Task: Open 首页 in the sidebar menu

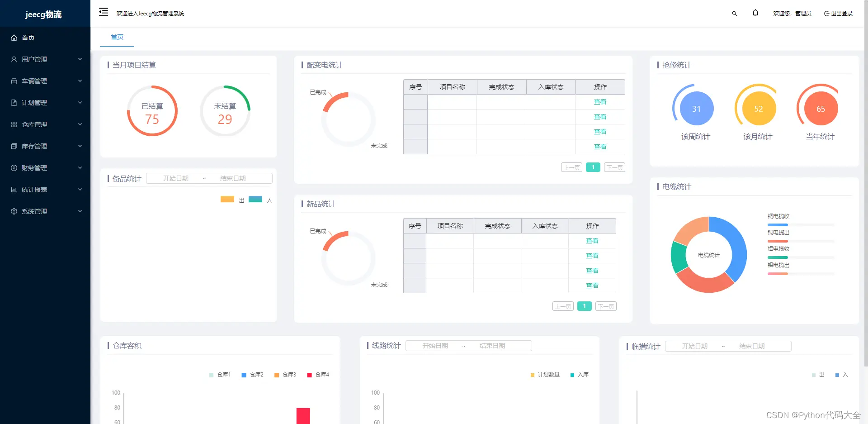Action: point(45,38)
